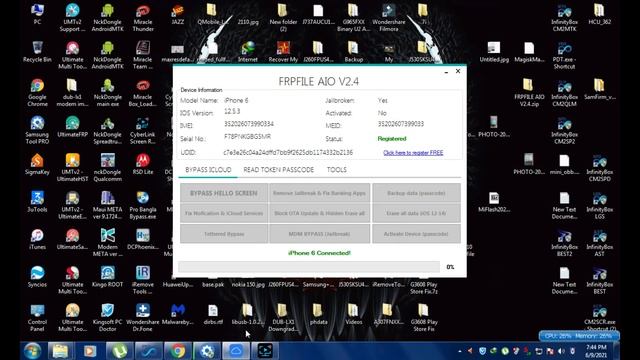Click Remove Jailbreak & Fix Banking Apps
This screenshot has height=360, width=640.
point(319,193)
